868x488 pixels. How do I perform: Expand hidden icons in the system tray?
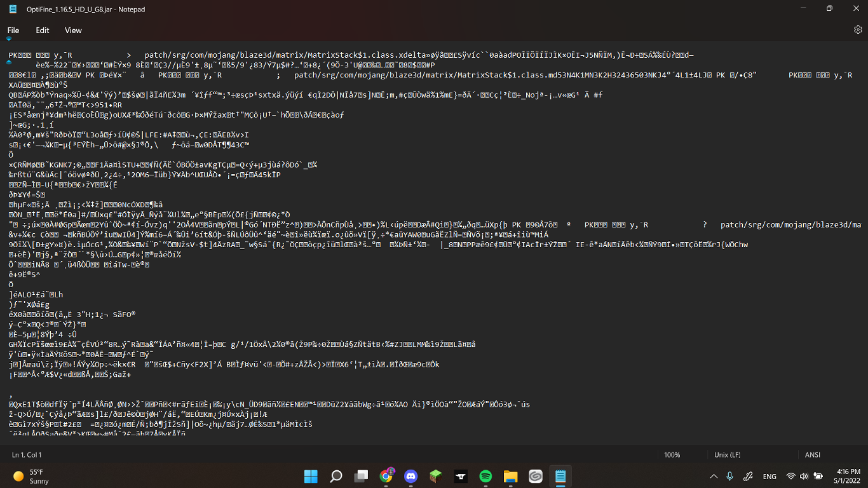[714, 476]
